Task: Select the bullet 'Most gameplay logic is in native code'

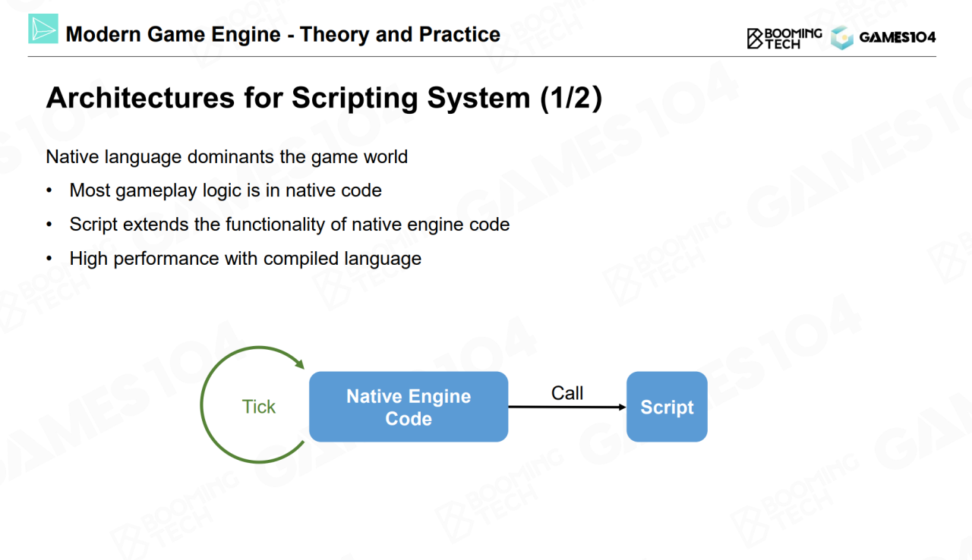Action: coord(225,190)
